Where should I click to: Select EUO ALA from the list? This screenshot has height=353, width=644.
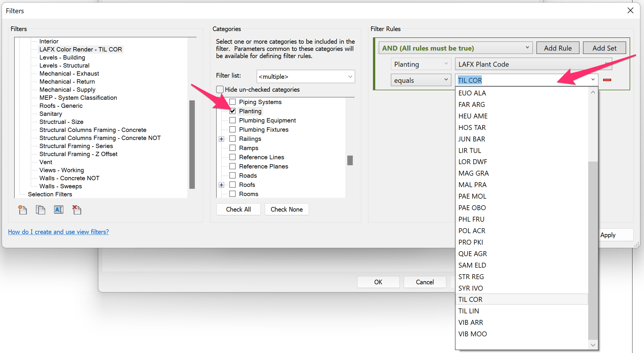[x=521, y=93]
